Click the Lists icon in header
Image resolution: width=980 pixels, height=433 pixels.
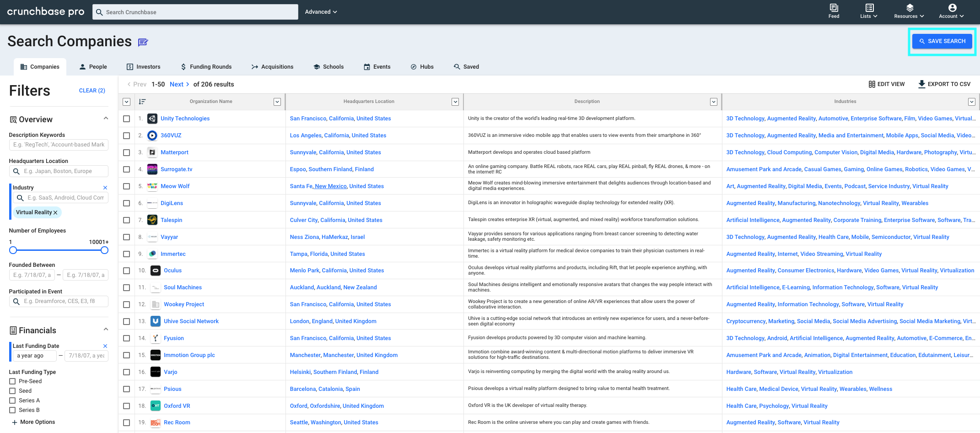[x=869, y=8]
